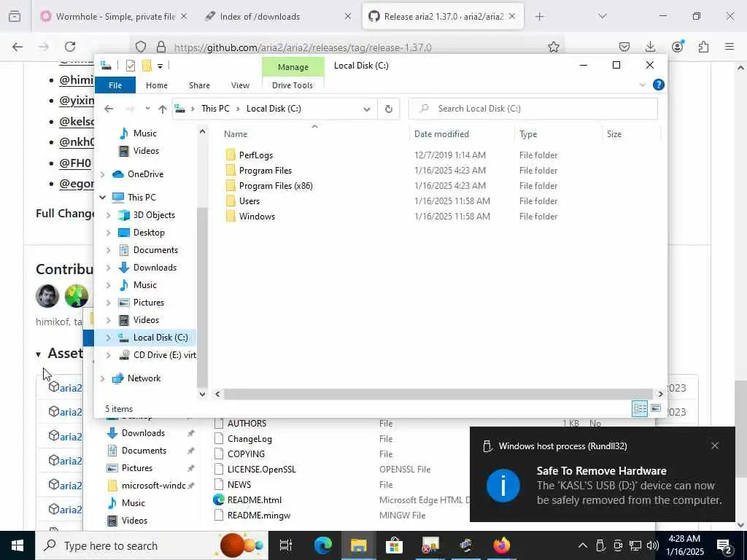
Task: Bookmark this page with the star icon
Action: pyautogui.click(x=553, y=47)
